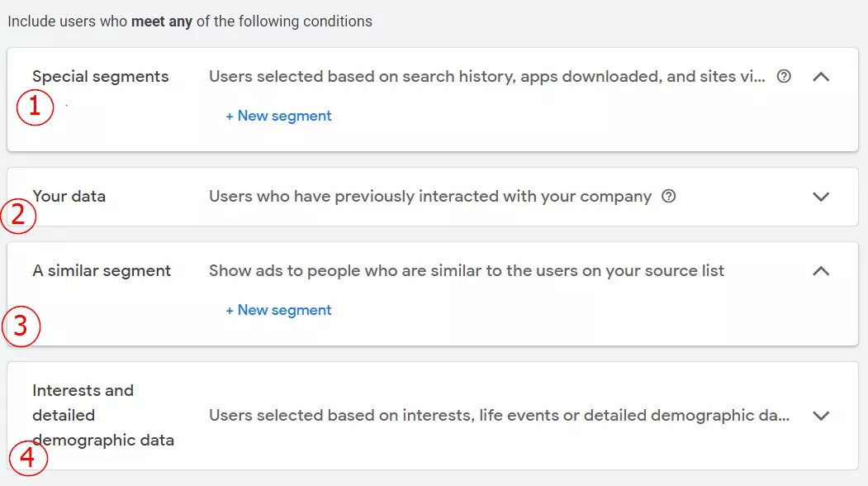This screenshot has width=868, height=486.
Task: Select the Your data heading
Action: click(x=69, y=196)
